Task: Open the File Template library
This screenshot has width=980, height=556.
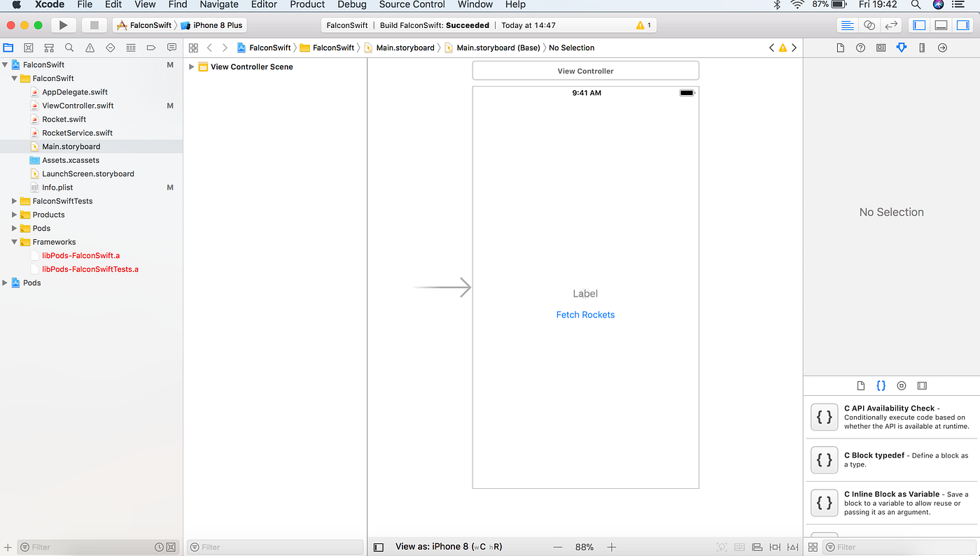Action: [x=861, y=385]
